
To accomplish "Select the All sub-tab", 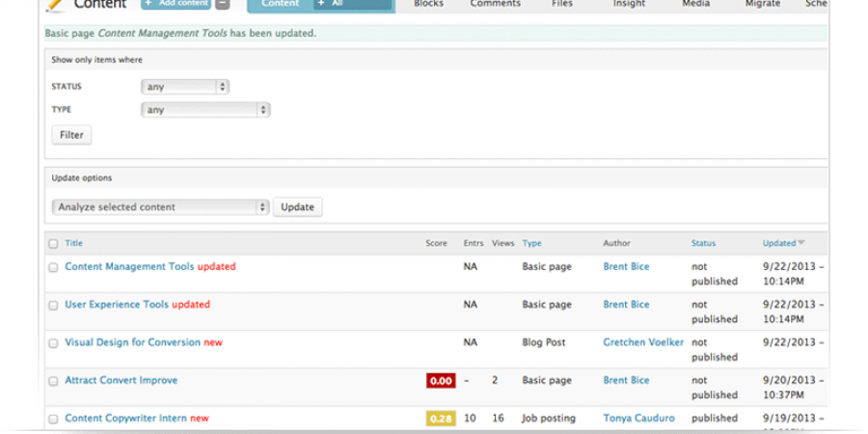I will coord(353,5).
